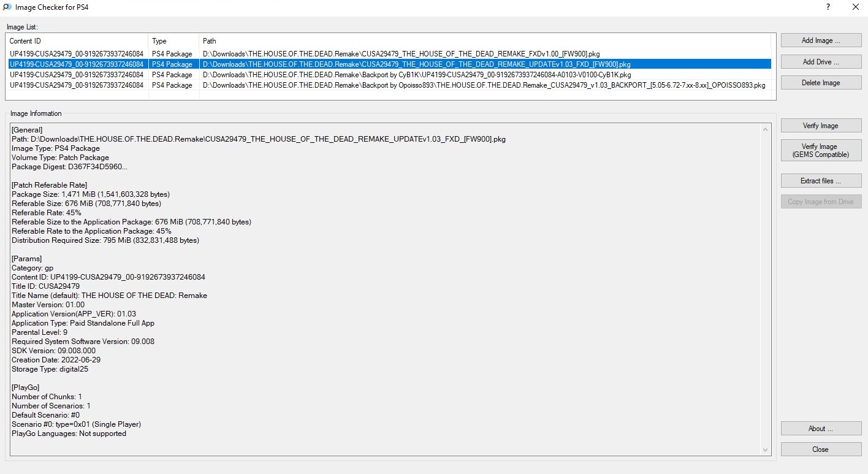Click 'Package Size: 1,471 MiB' line
The image size is (868, 474).
[x=91, y=194]
